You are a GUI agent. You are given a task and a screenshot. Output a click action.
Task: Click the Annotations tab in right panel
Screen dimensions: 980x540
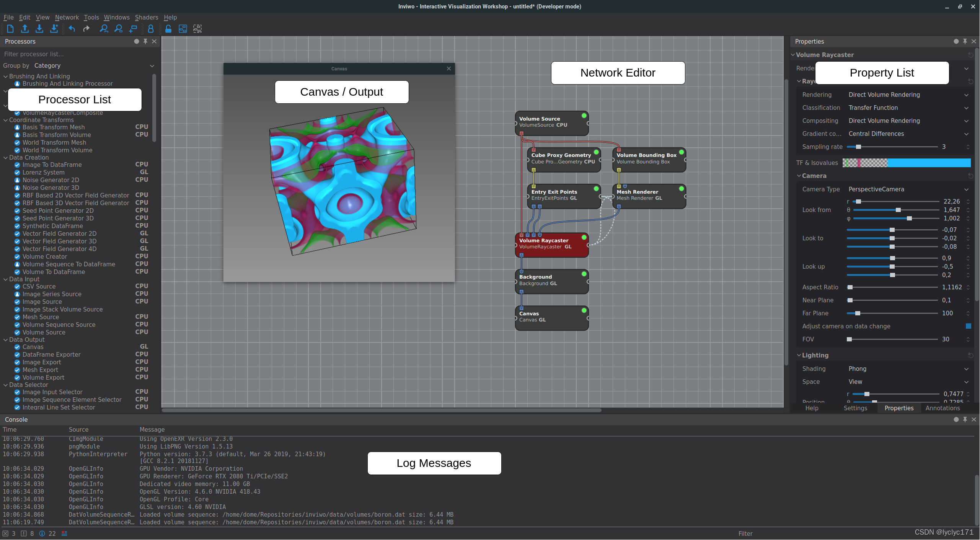coord(945,408)
